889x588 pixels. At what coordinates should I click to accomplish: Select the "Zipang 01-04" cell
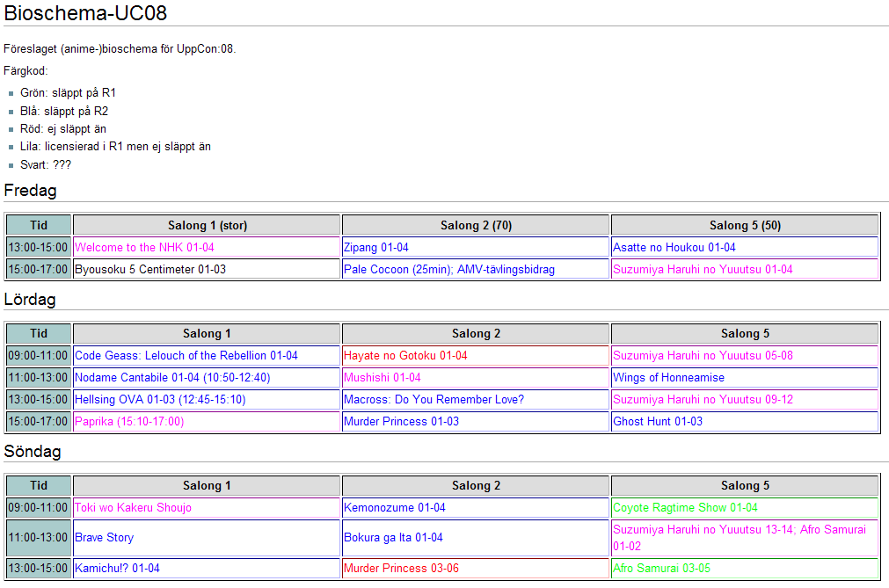(476, 247)
